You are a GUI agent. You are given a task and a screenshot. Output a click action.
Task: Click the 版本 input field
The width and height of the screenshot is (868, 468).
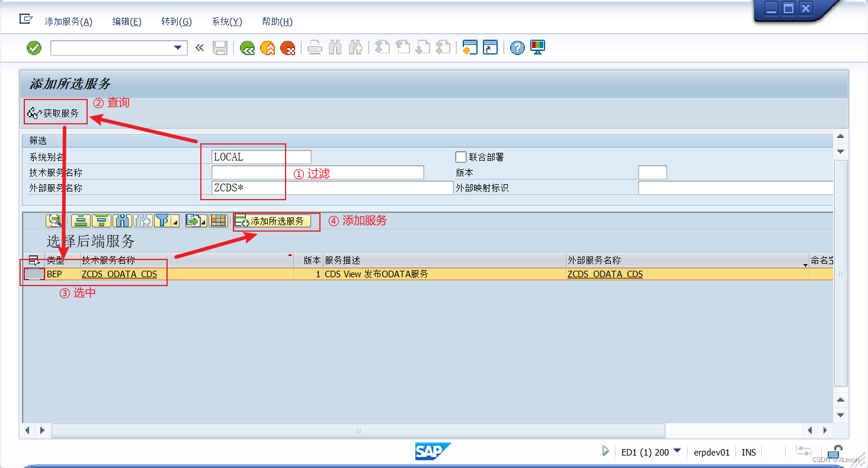(652, 172)
